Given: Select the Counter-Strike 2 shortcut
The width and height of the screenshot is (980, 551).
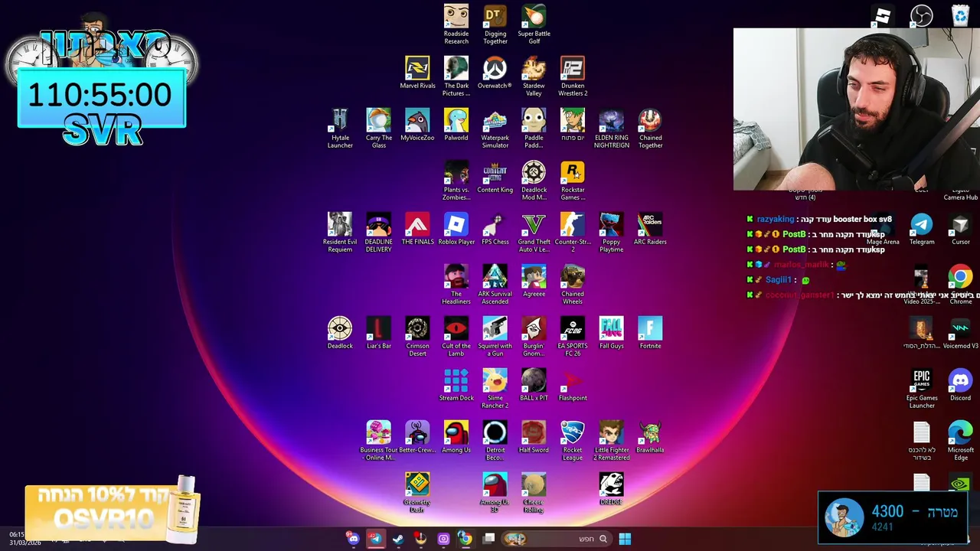Looking at the screenshot, I should click(573, 233).
